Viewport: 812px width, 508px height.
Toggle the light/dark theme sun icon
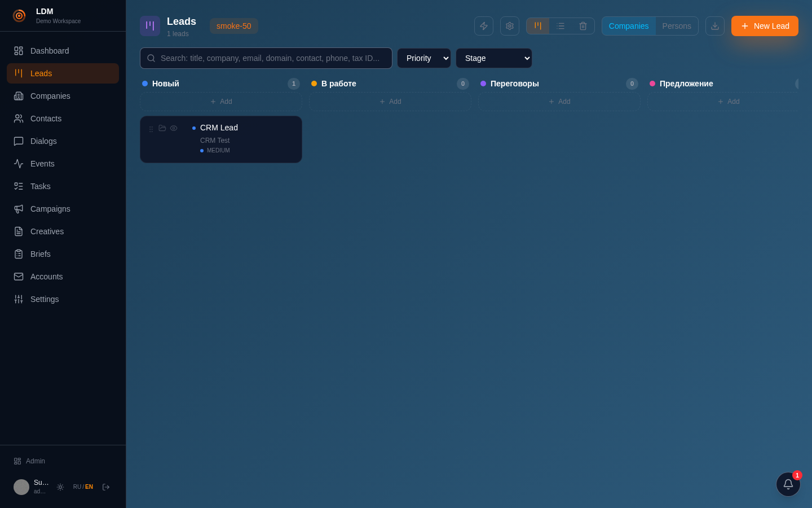[60, 487]
